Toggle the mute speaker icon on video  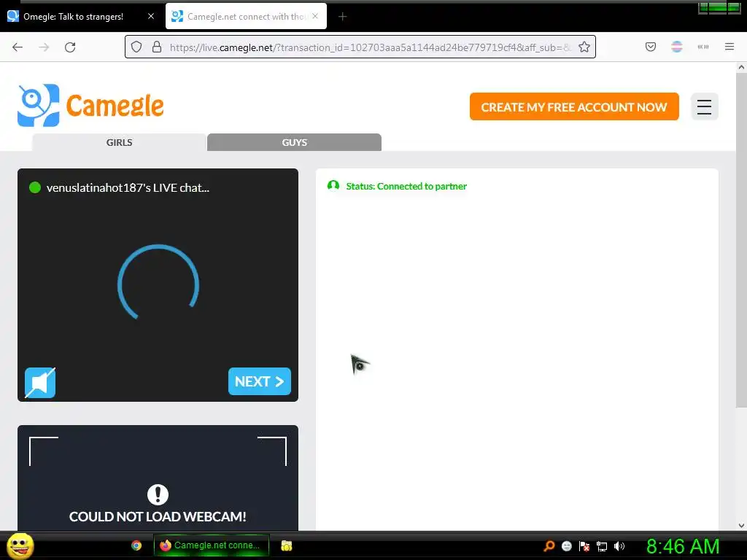(x=40, y=382)
